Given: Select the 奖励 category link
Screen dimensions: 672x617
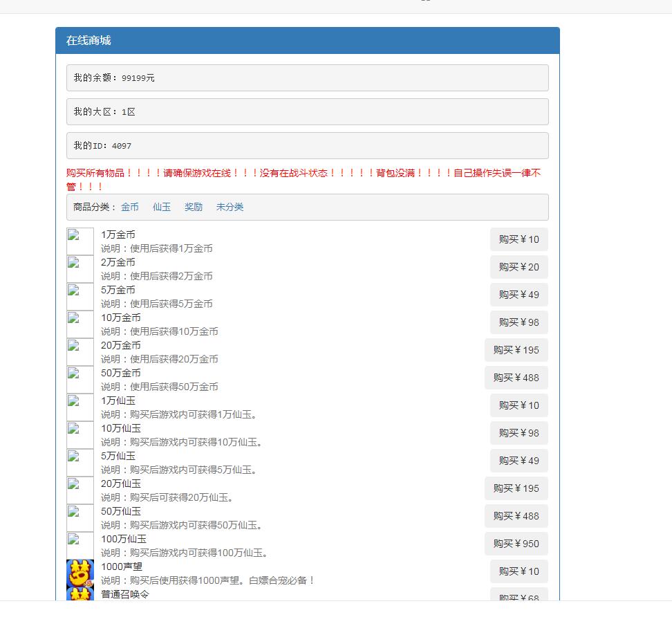Looking at the screenshot, I should tap(194, 207).
